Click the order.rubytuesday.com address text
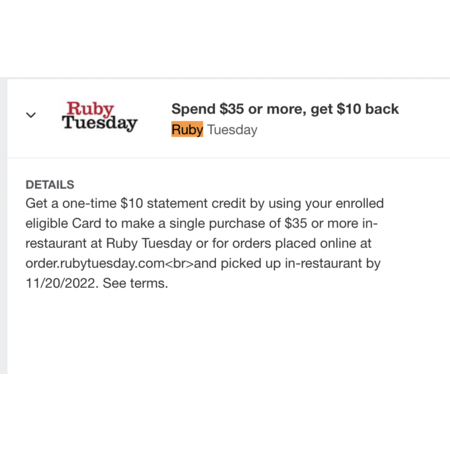450x450 pixels. point(95,263)
